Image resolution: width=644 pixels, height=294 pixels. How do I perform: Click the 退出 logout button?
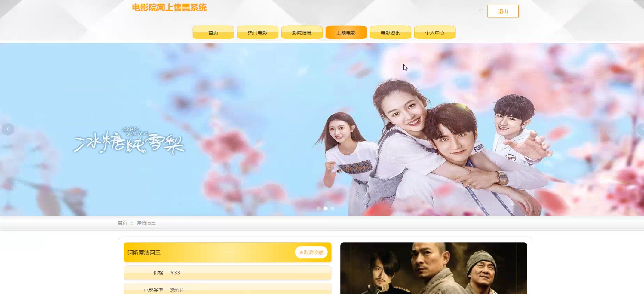tap(503, 11)
